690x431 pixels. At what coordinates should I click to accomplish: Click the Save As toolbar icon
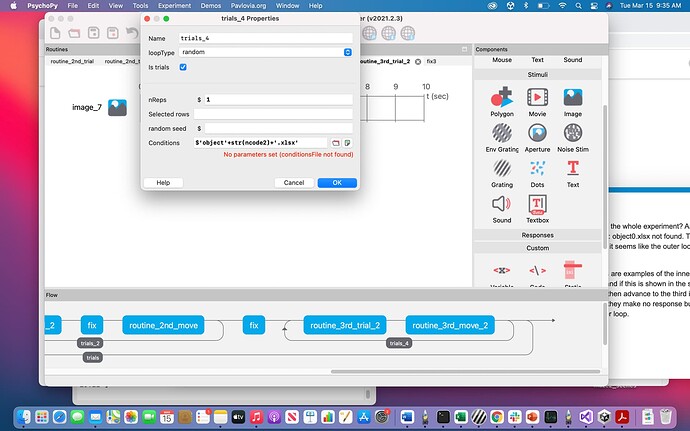[x=113, y=33]
